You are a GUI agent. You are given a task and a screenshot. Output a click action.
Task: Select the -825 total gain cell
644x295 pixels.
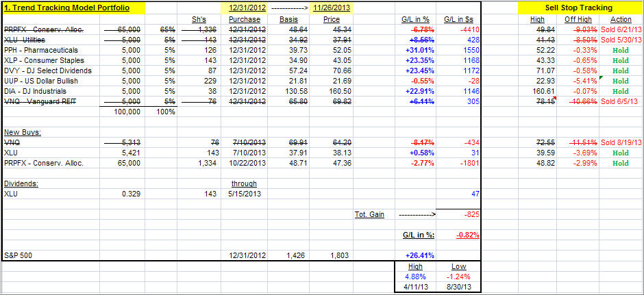[x=458, y=214]
